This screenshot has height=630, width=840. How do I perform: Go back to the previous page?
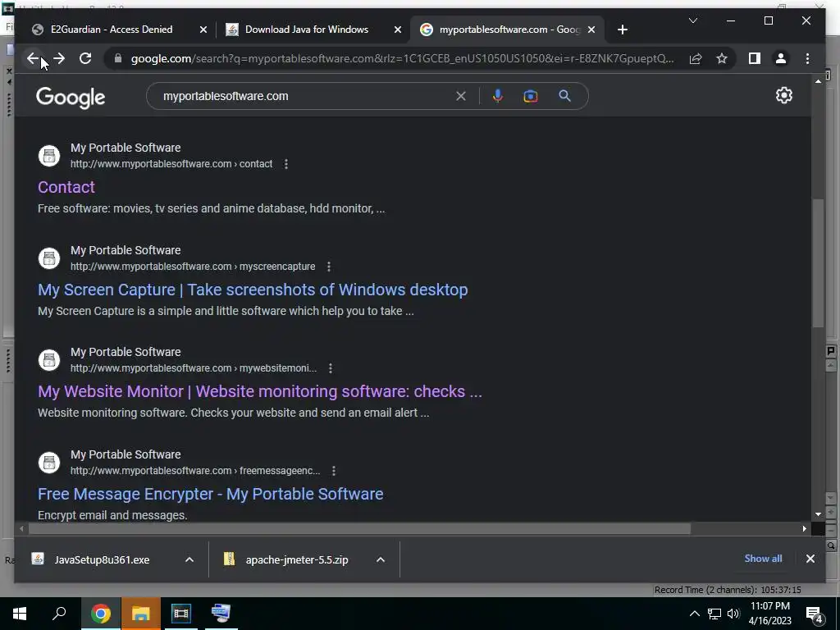(33, 58)
